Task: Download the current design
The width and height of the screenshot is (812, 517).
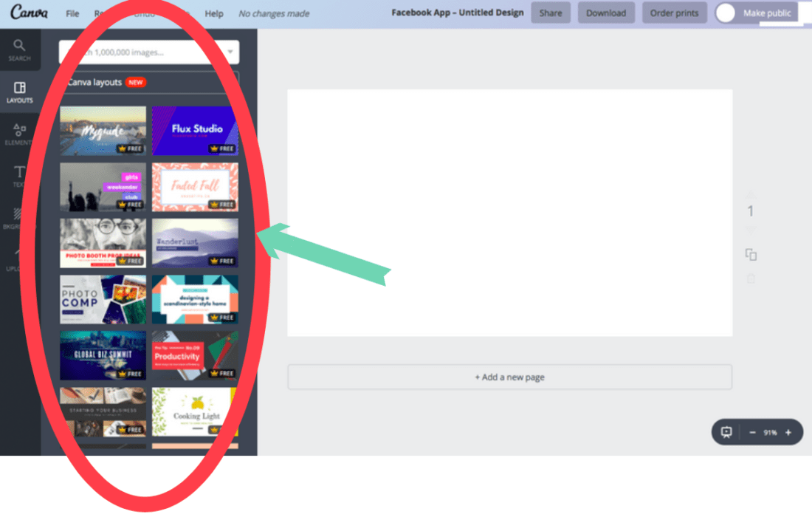Action: [606, 13]
